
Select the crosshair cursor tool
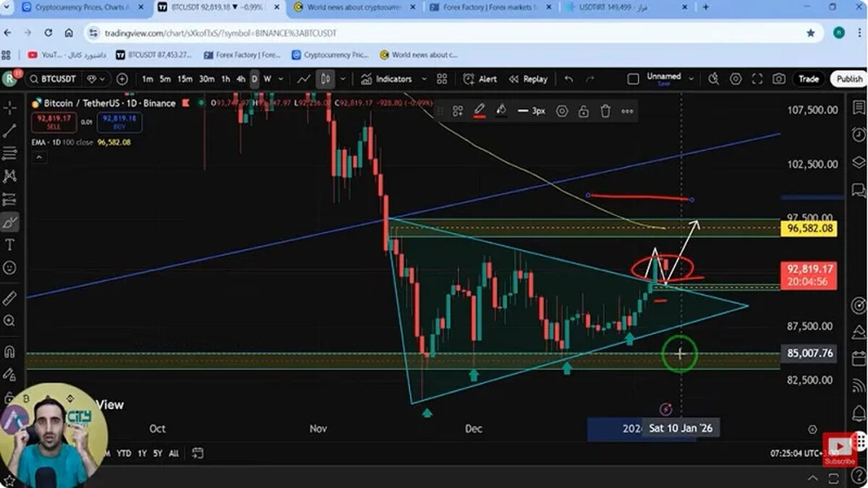click(10, 108)
